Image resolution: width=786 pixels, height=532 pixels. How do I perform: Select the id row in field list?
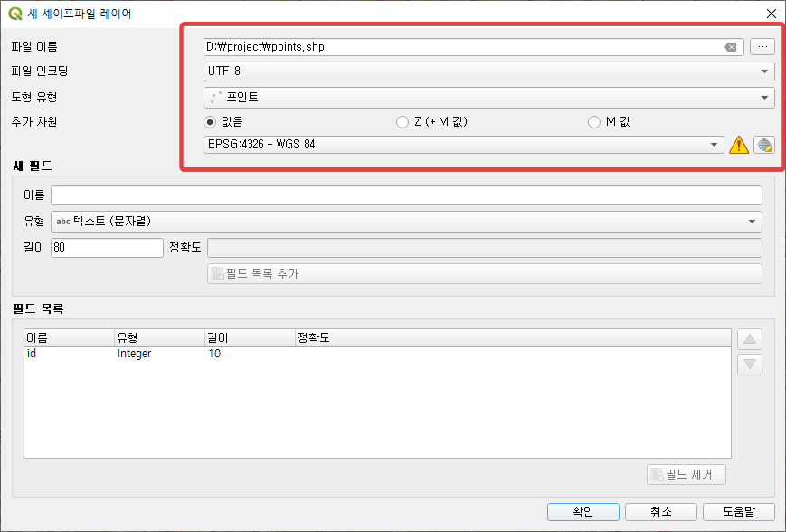pos(181,354)
